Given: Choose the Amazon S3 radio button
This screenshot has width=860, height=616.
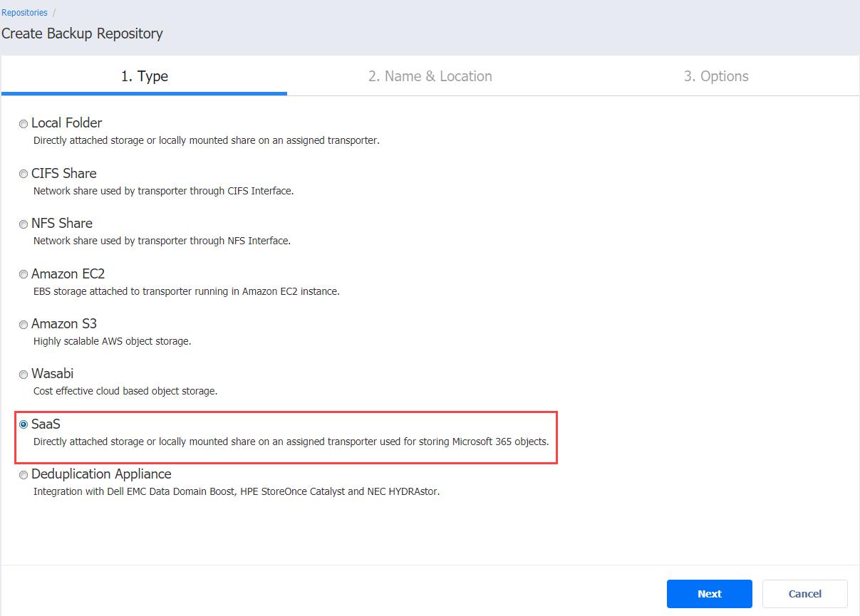Looking at the screenshot, I should (24, 325).
